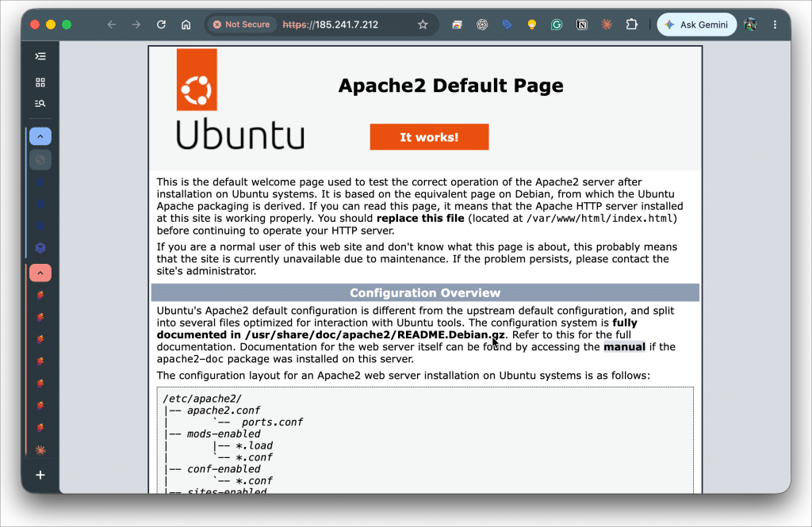Toggle the vertical tabs sidebar panel

pos(40,56)
